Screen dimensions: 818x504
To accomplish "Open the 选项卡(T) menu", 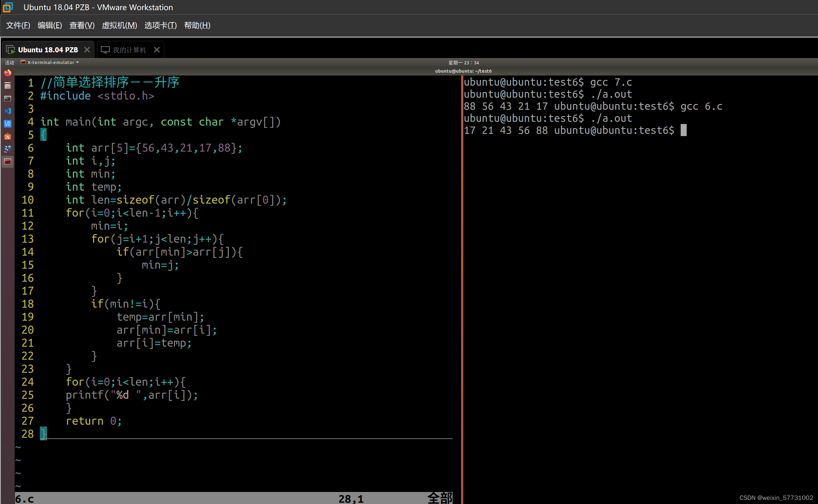I will point(160,25).
